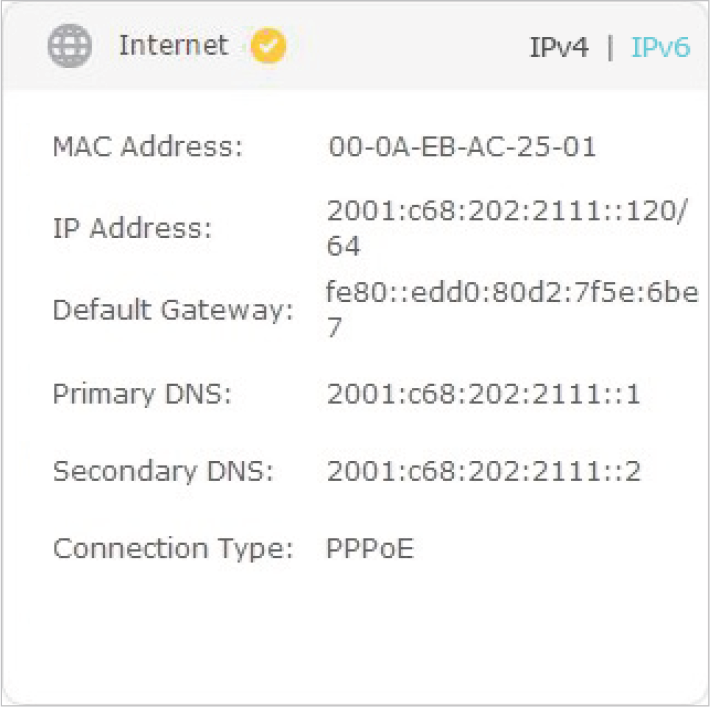
Task: Select the default gateway fe80::edd0 value
Action: pyautogui.click(x=512, y=309)
